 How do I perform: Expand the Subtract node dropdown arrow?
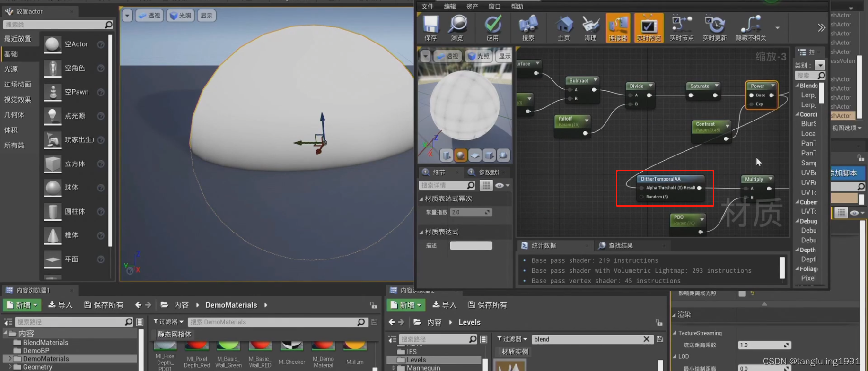coord(596,80)
